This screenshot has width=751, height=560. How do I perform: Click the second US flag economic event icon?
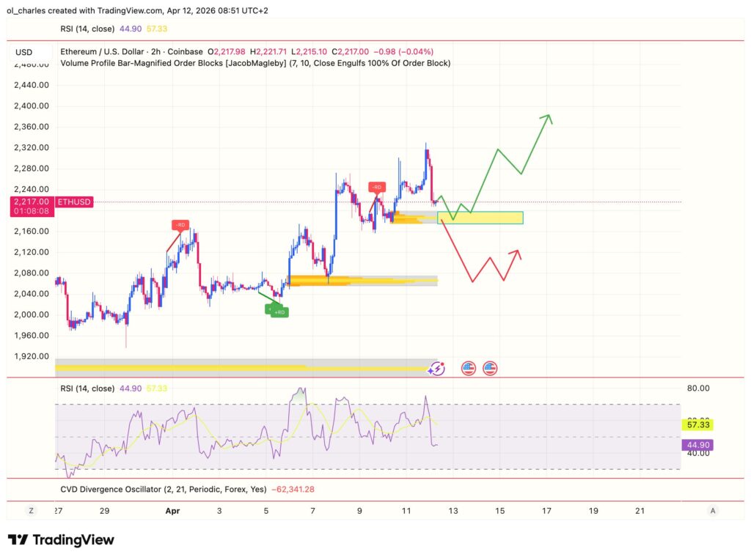point(488,368)
